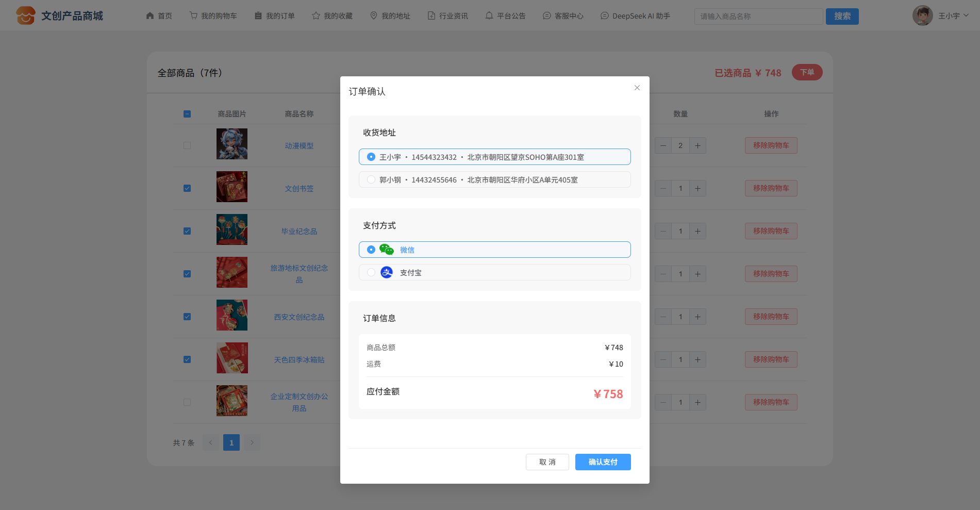Click the WeChat payment icon
Viewport: 980px width, 510px height.
[x=386, y=250]
